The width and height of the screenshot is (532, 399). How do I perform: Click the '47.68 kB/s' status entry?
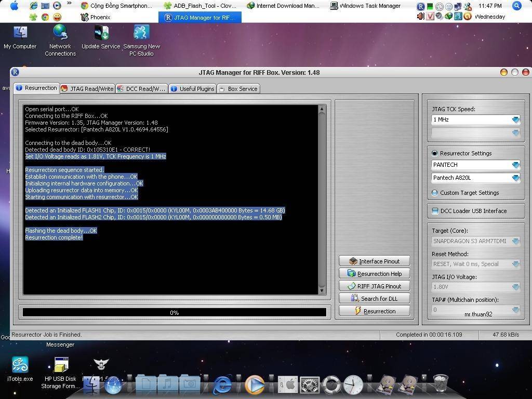pyautogui.click(x=506, y=335)
